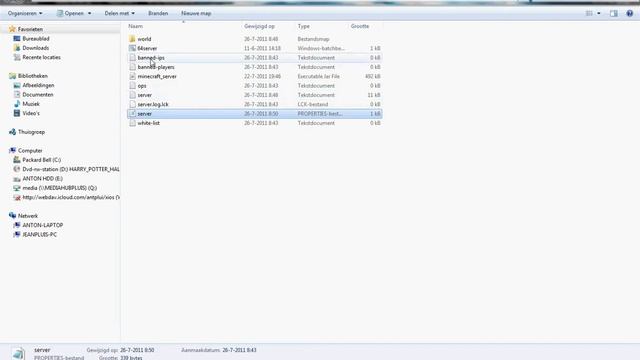
Task: Click the Bureaublad desktop icon
Action: coord(17,38)
